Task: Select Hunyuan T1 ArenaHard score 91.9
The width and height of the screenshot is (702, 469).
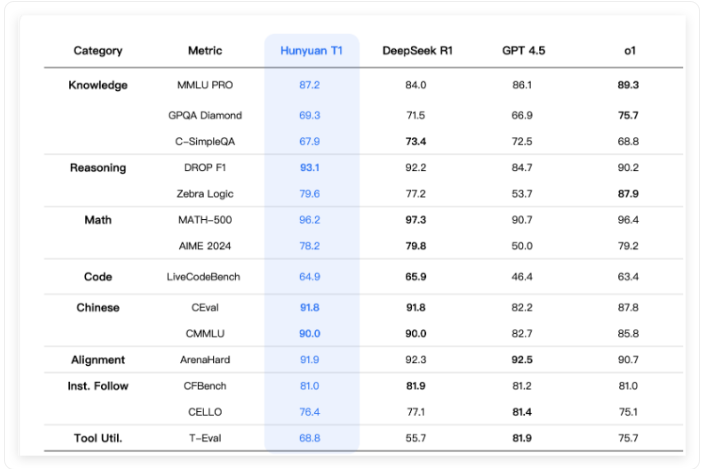Action: pyautogui.click(x=309, y=360)
